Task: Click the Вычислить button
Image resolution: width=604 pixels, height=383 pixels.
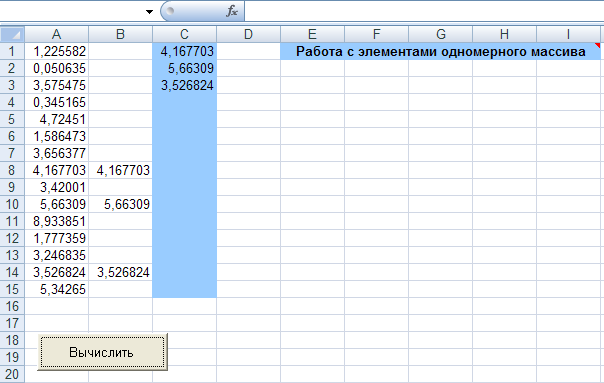Action: pos(102,352)
